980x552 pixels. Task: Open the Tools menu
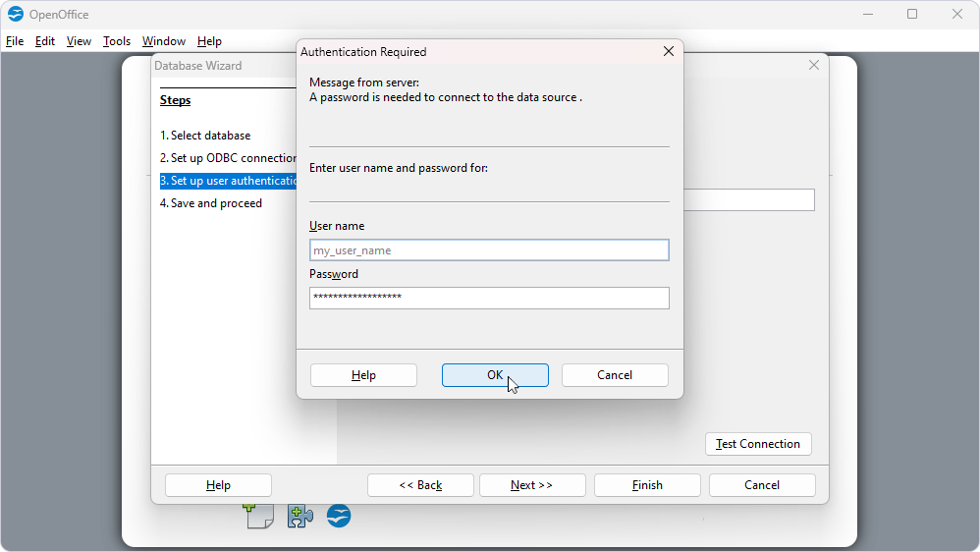pyautogui.click(x=117, y=41)
